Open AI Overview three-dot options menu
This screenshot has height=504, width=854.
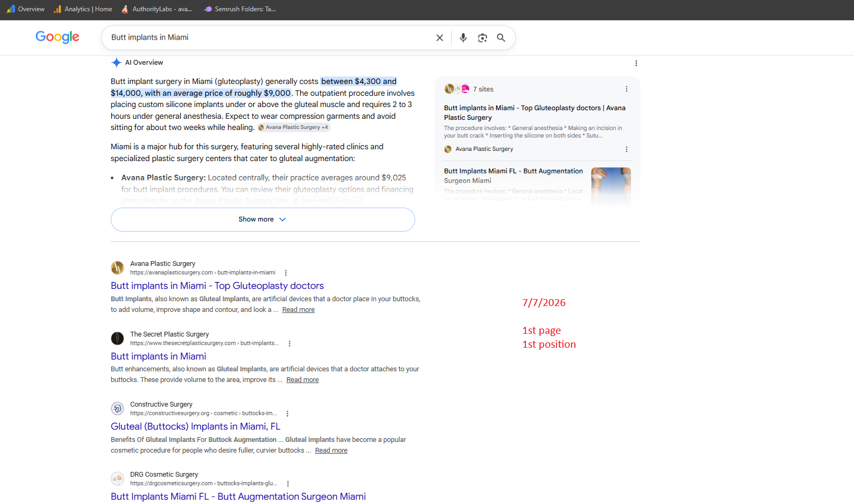click(636, 63)
